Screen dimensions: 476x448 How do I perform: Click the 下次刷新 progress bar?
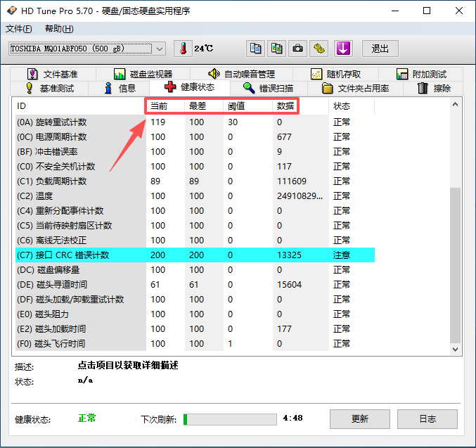(229, 419)
